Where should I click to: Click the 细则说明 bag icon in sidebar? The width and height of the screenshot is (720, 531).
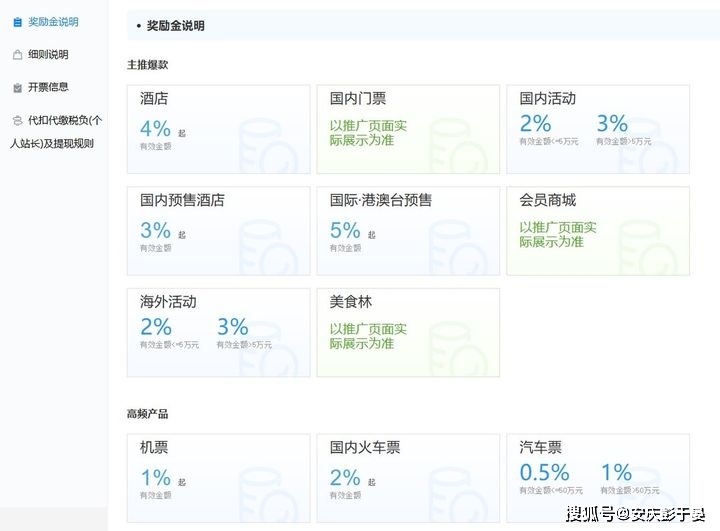pyautogui.click(x=17, y=55)
